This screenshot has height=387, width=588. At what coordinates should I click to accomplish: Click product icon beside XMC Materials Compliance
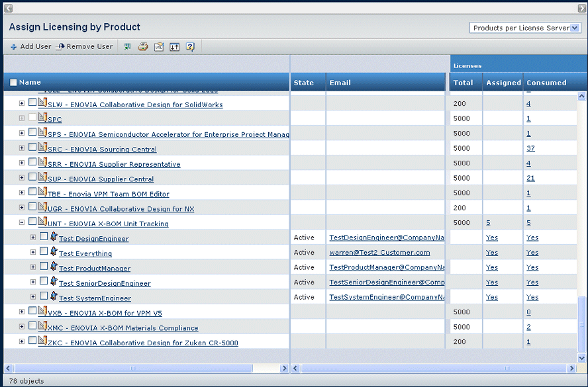click(x=43, y=325)
